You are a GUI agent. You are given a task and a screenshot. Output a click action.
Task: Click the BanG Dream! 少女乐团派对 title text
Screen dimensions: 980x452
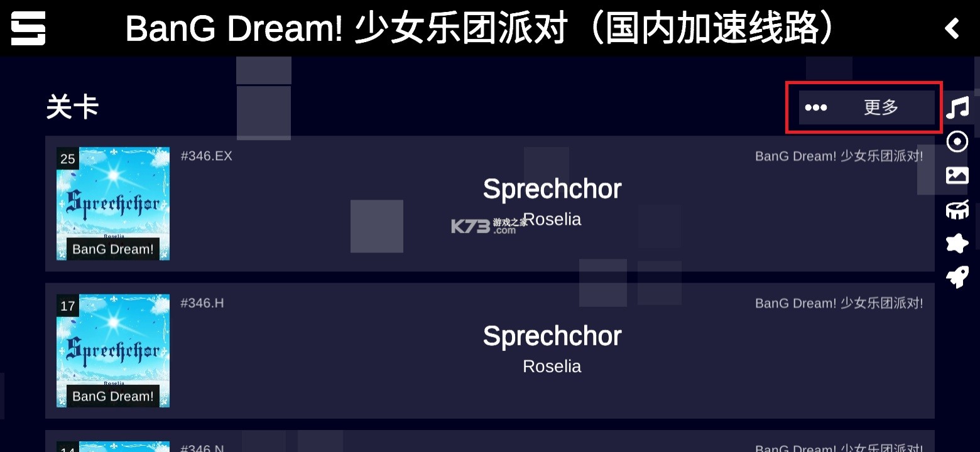(480, 28)
